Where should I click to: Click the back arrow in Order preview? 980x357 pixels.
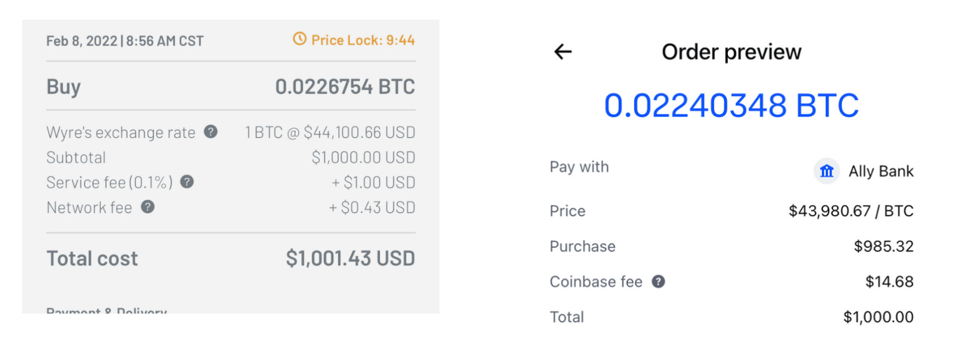coord(563,51)
